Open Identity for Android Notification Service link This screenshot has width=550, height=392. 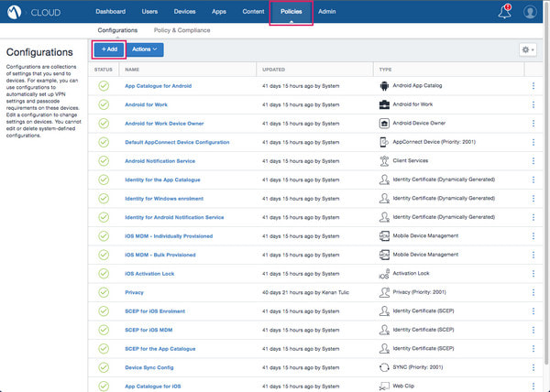pos(174,217)
